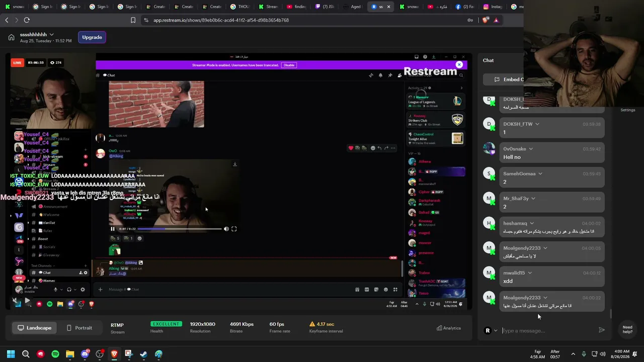
Task: Open File Explorer from taskbar
Action: (70, 354)
